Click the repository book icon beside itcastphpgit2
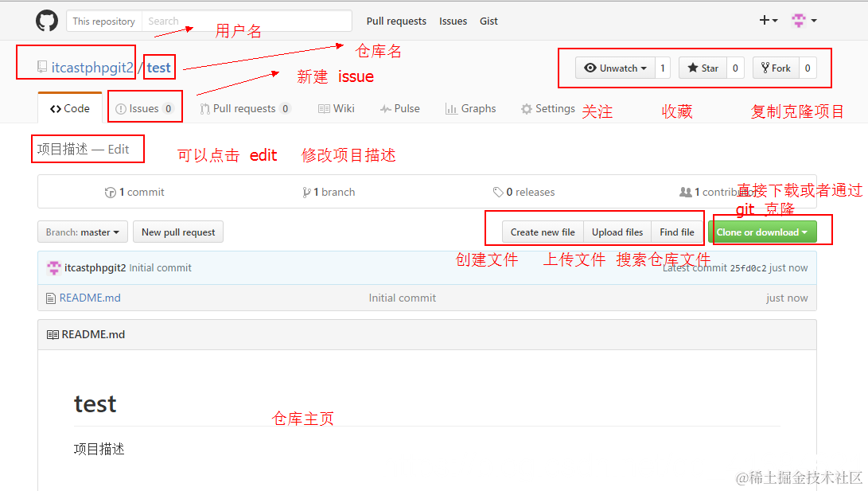Screen dimensions: 868x491 (x=42, y=67)
